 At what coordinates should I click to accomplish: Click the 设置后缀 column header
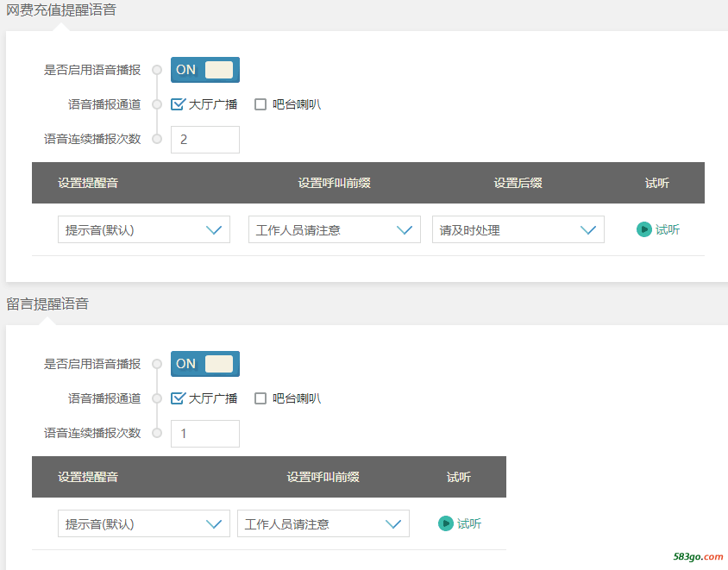pyautogui.click(x=518, y=183)
